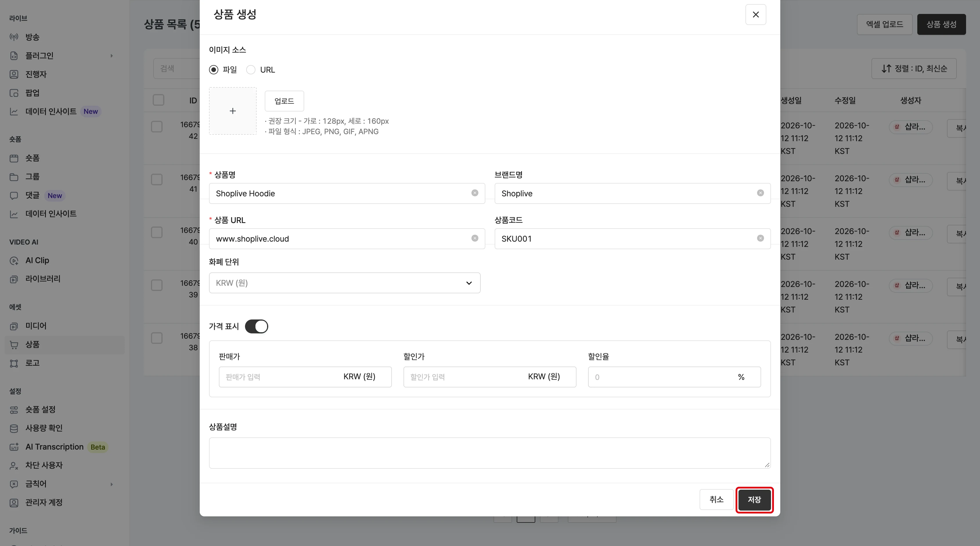Click the 상품설명 description textarea
Image resolution: width=980 pixels, height=546 pixels.
490,453
